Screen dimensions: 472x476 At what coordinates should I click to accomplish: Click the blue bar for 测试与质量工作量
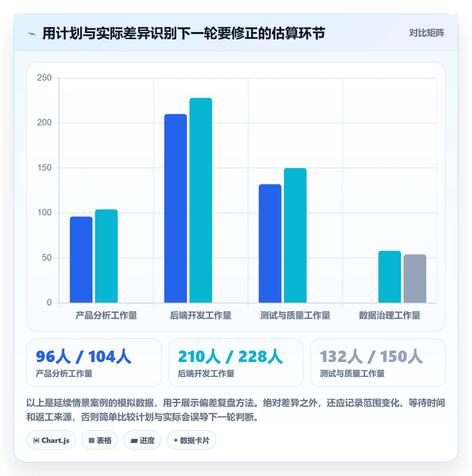pos(270,243)
